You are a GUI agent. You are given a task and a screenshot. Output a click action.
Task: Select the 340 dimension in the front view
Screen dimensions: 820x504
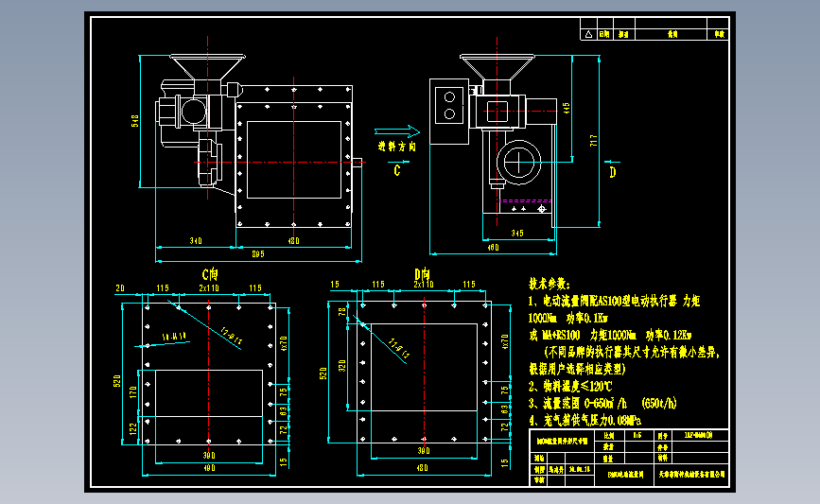click(196, 240)
